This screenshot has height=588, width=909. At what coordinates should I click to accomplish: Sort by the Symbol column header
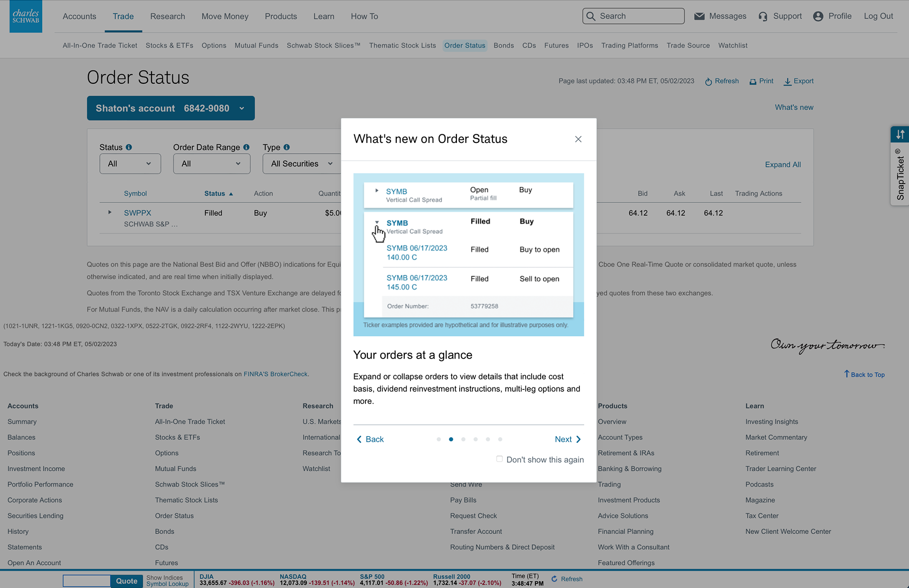[x=135, y=193]
